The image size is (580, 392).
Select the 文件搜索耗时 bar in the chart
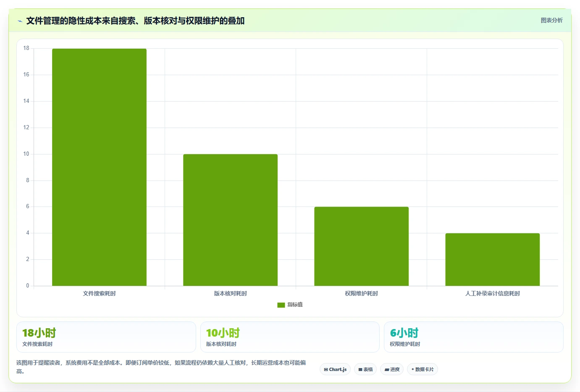tap(99, 167)
